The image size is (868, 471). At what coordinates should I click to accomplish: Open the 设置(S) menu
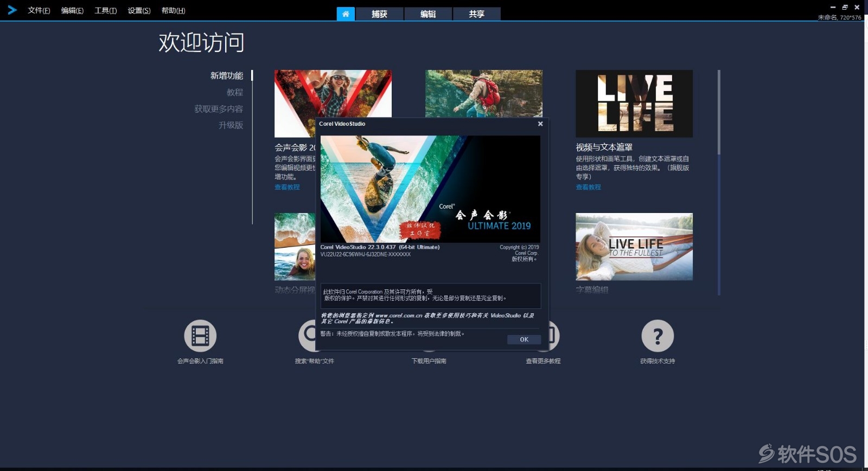pyautogui.click(x=139, y=10)
